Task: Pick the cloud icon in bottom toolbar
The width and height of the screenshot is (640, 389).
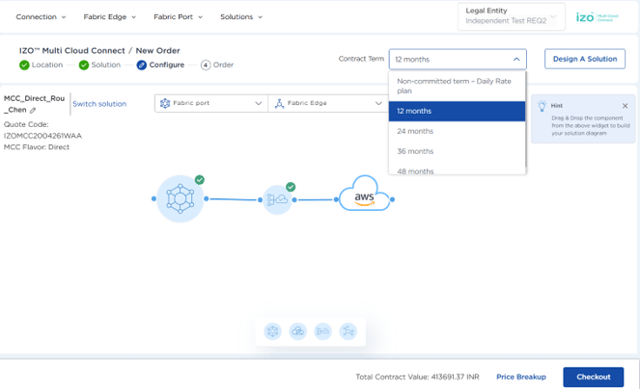Action: click(298, 331)
